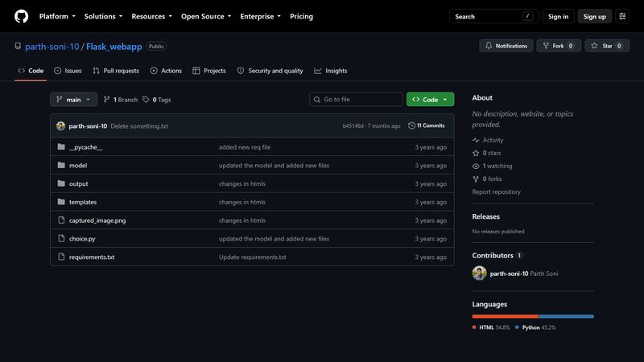View the 1 Branch list
Viewport: 644px width, 362px height.
click(x=120, y=99)
